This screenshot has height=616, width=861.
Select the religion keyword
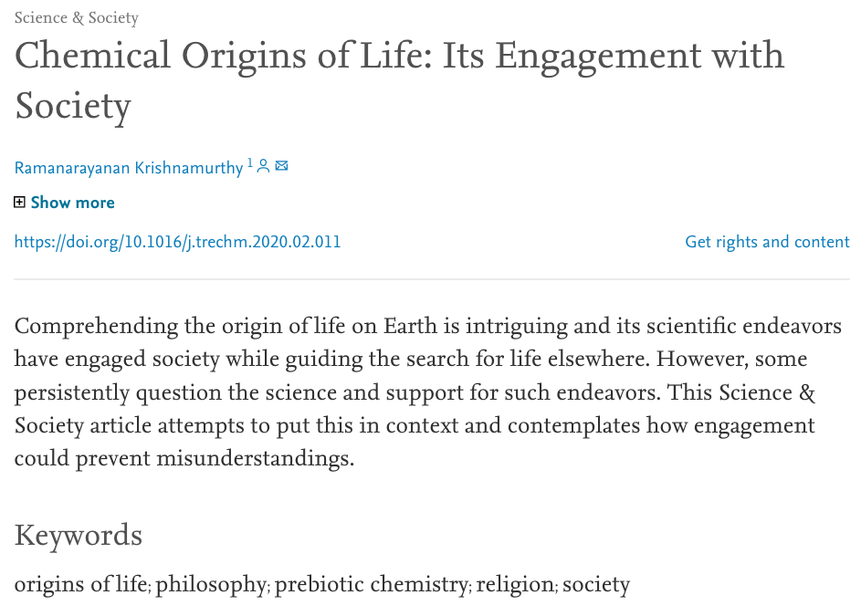[515, 584]
